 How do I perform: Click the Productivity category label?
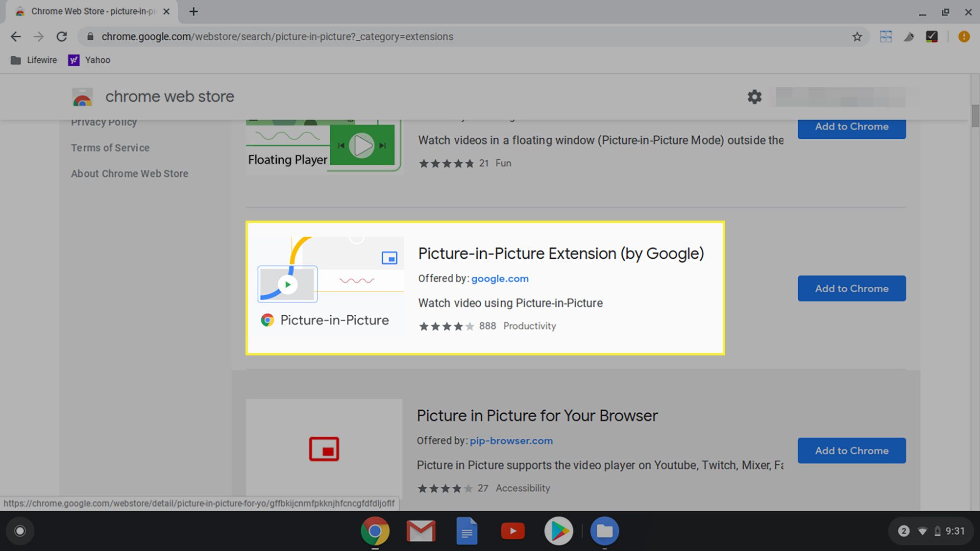[530, 326]
